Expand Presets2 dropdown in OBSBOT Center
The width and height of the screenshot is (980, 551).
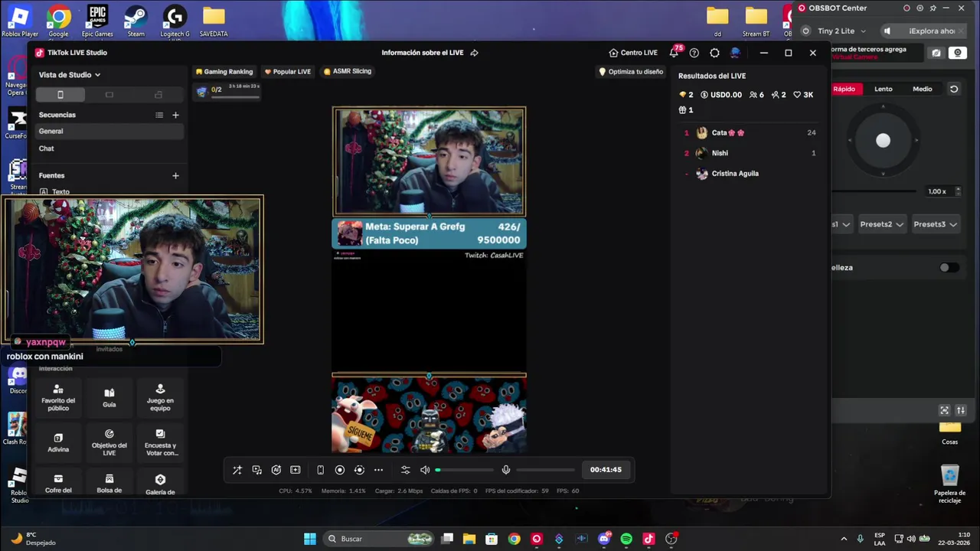click(881, 224)
